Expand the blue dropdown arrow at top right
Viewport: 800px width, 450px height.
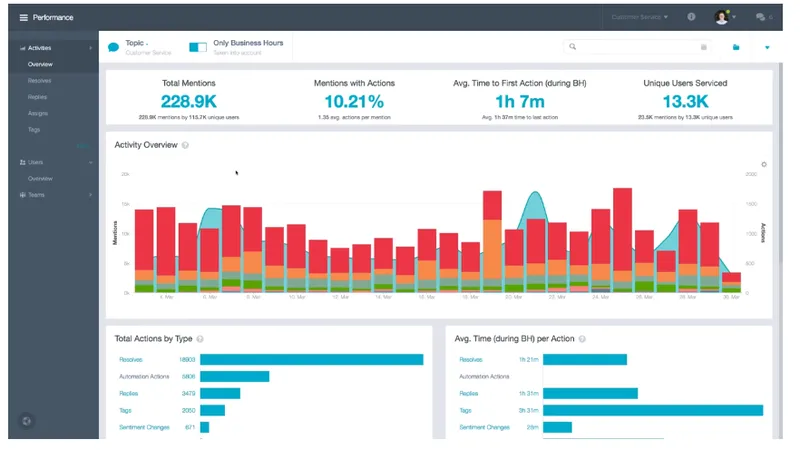tap(767, 47)
